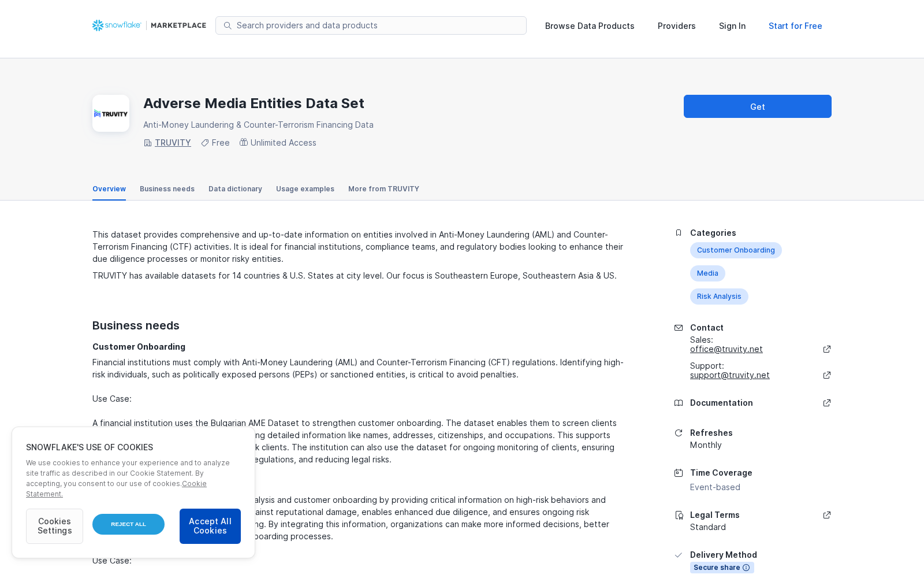
Task: Click the 'Customer Onboarding' subheading in the overview
Action: coord(139,347)
